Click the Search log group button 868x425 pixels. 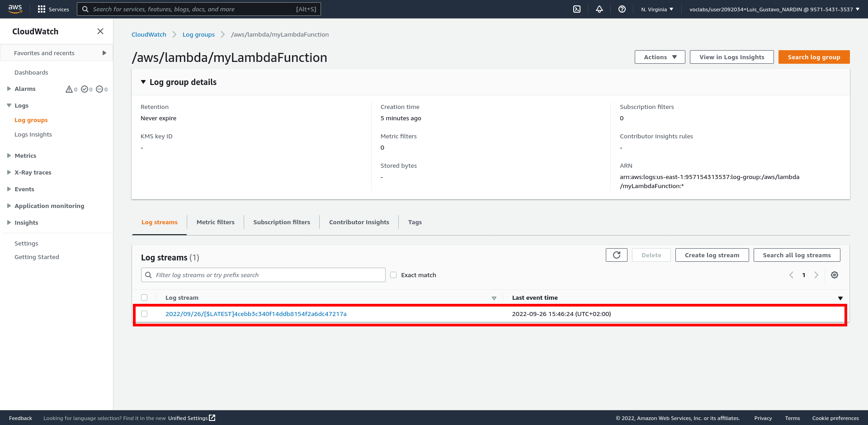[814, 57]
